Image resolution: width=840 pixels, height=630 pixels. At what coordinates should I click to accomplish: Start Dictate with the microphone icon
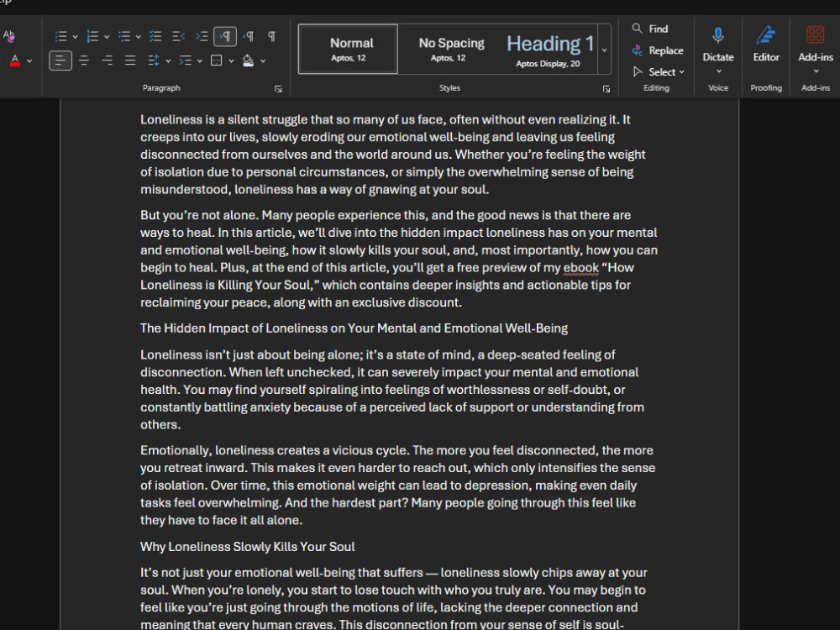[x=718, y=36]
